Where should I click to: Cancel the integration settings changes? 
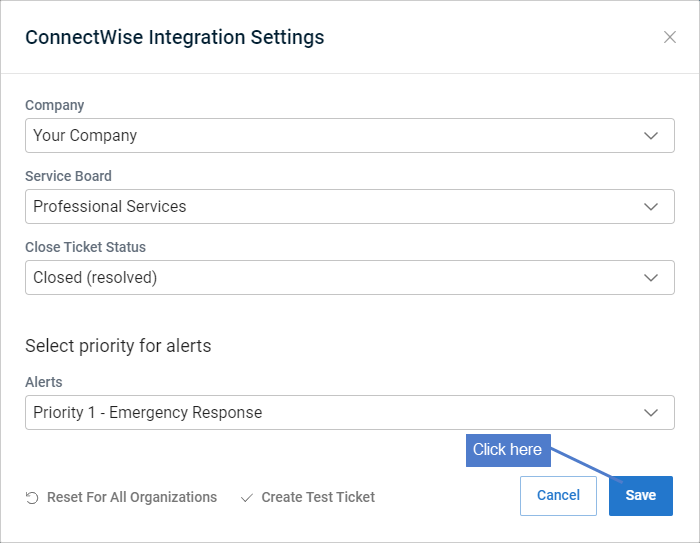[x=558, y=496]
